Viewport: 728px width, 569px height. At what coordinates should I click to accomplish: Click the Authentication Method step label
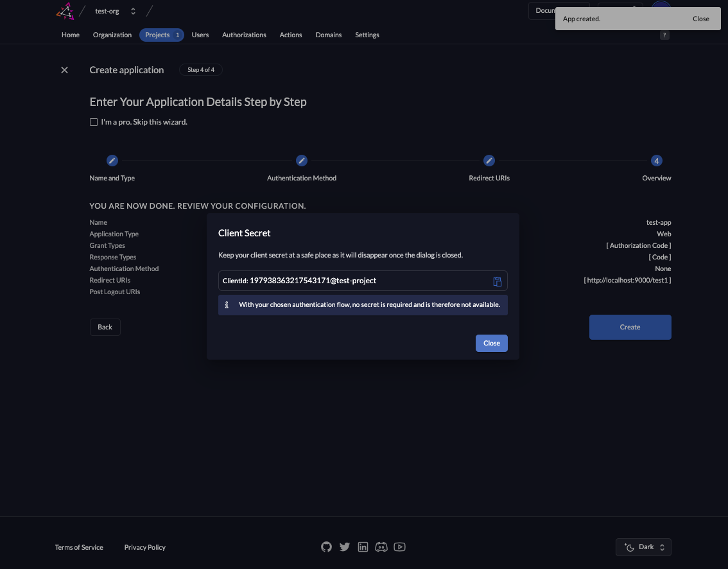302,178
